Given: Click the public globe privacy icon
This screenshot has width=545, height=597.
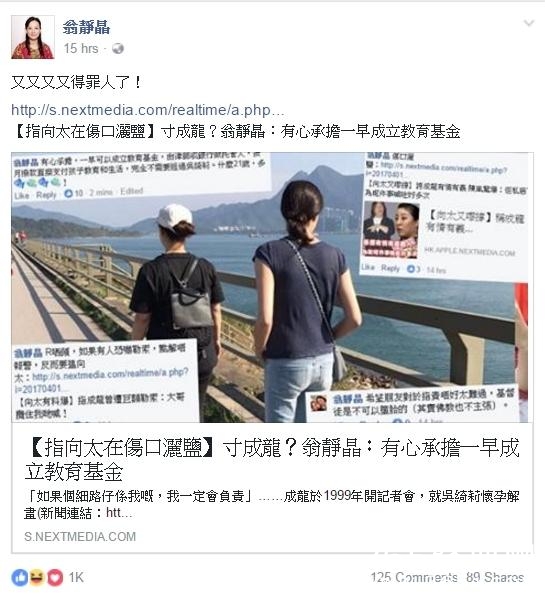Looking at the screenshot, I should [x=118, y=49].
